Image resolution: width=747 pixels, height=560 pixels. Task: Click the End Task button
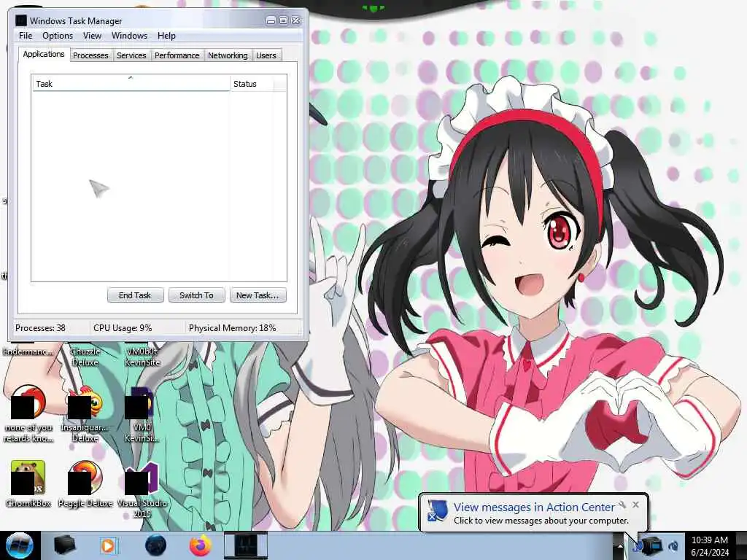pos(135,295)
